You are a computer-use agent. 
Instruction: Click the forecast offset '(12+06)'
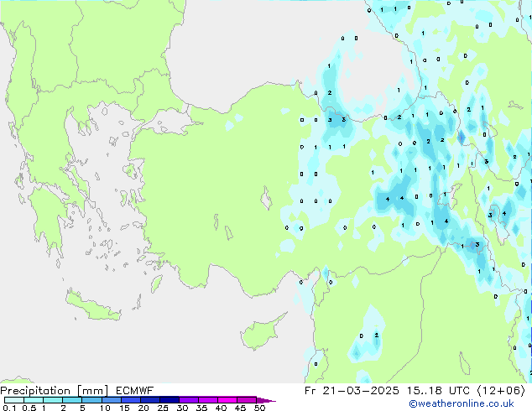click(501, 391)
